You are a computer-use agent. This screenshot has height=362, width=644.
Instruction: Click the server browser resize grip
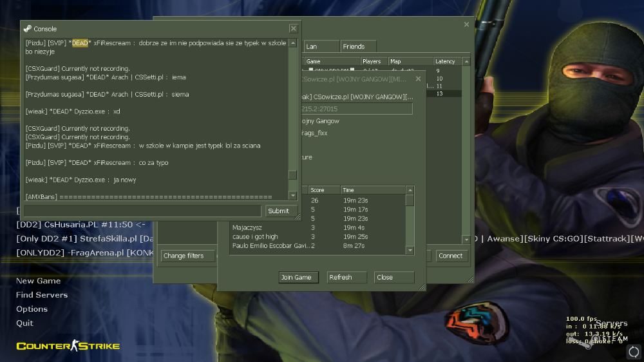471,280
